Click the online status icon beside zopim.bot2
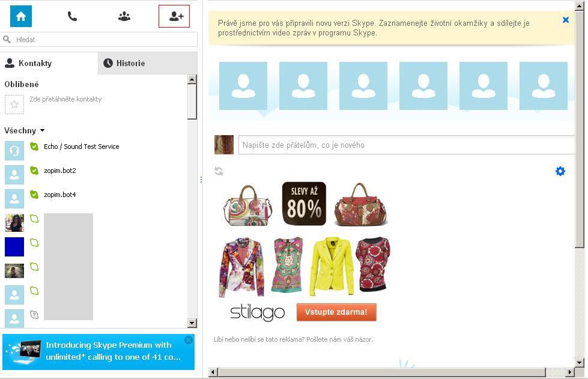 (x=34, y=171)
